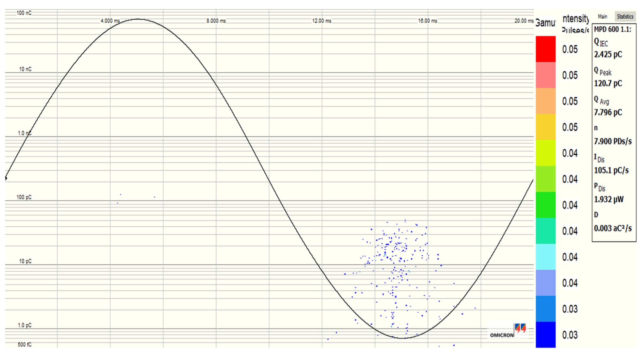Click the mint teal color swatch
The height and width of the screenshot is (357, 644).
(546, 231)
